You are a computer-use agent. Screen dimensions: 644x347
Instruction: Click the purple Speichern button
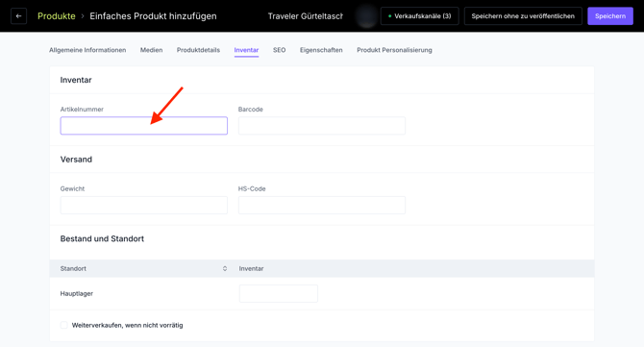610,16
